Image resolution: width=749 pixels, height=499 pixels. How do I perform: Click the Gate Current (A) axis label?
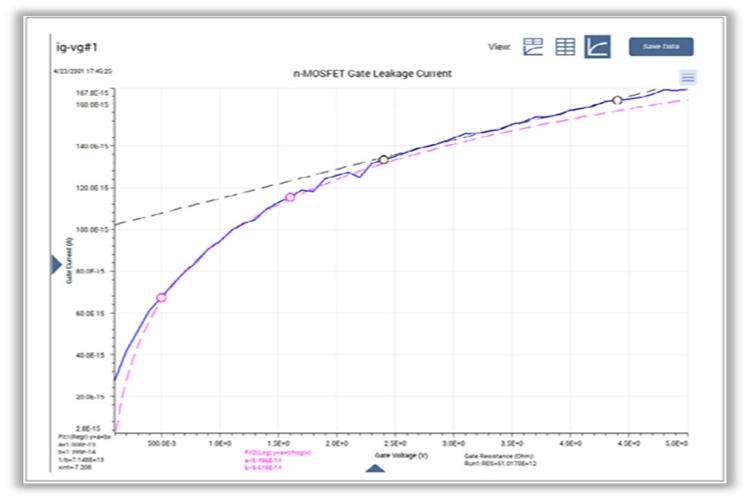69,261
